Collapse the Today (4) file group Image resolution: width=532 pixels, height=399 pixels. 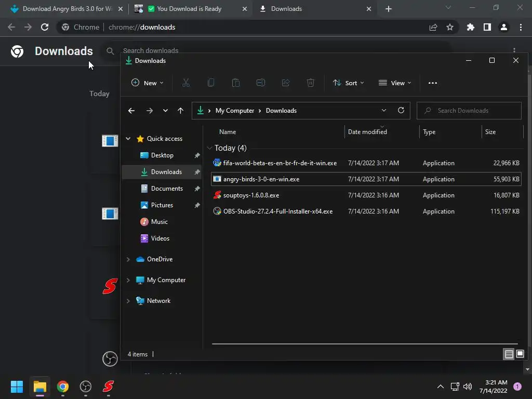pos(209,148)
